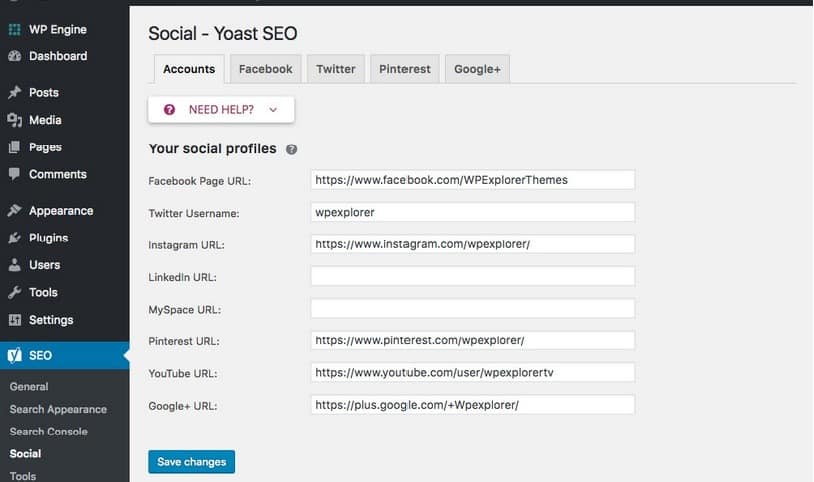Click the Pinterest URL: label

tap(184, 341)
